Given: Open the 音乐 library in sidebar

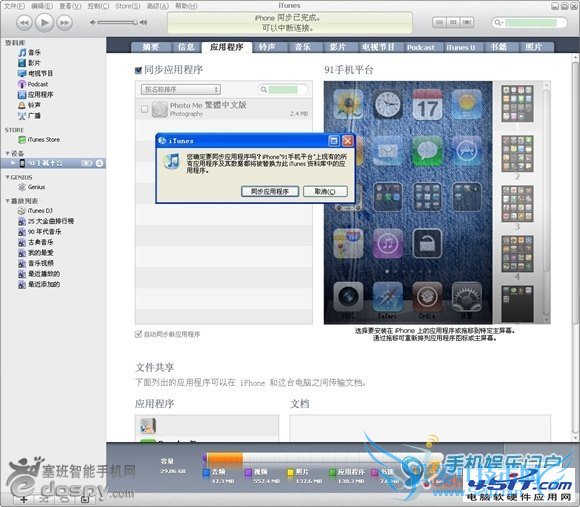Looking at the screenshot, I should pos(30,53).
